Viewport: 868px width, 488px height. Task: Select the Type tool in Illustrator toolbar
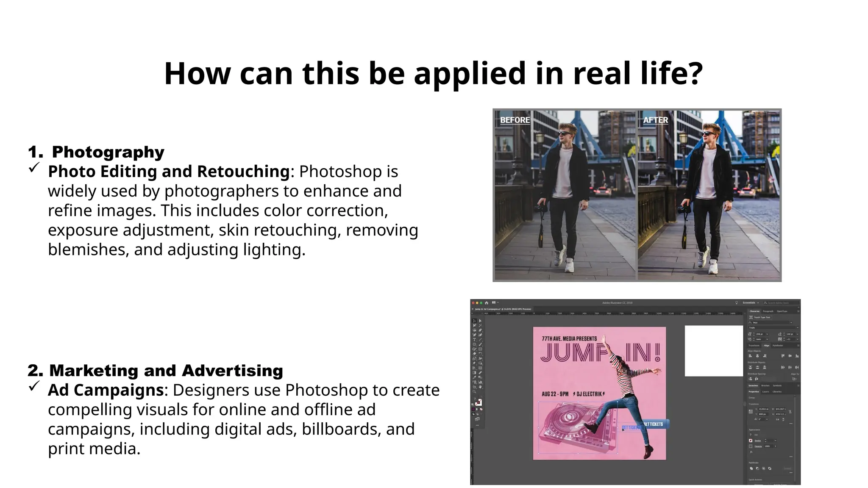point(474,339)
